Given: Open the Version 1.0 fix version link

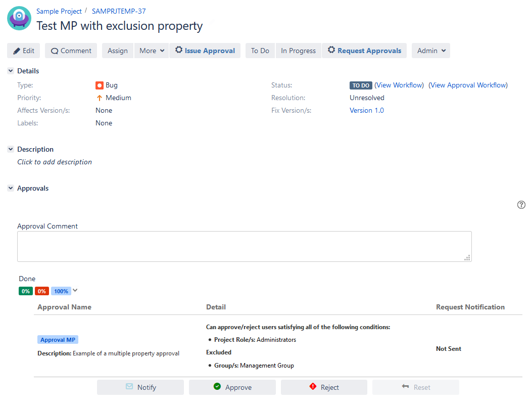Looking at the screenshot, I should pos(366,110).
